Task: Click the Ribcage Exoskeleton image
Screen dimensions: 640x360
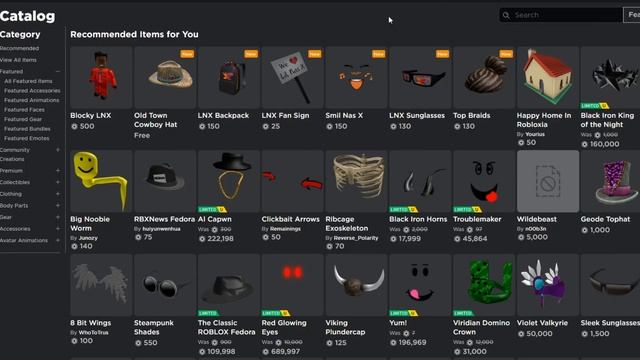Action: [356, 181]
